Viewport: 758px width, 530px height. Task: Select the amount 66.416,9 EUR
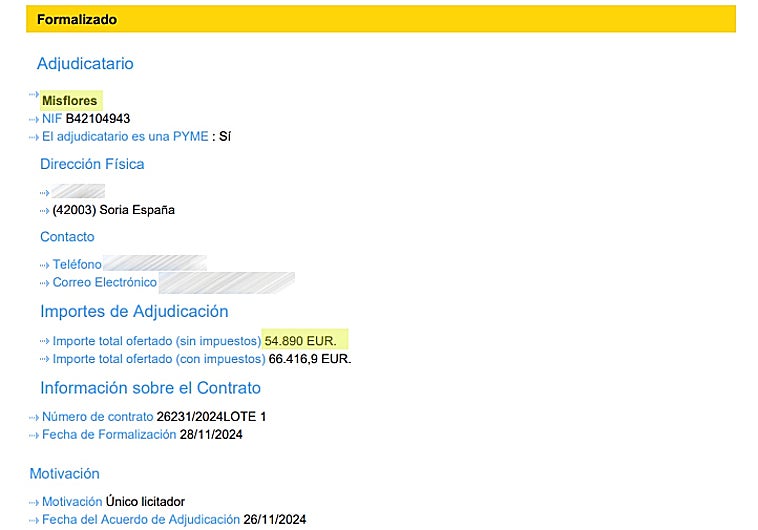[310, 359]
